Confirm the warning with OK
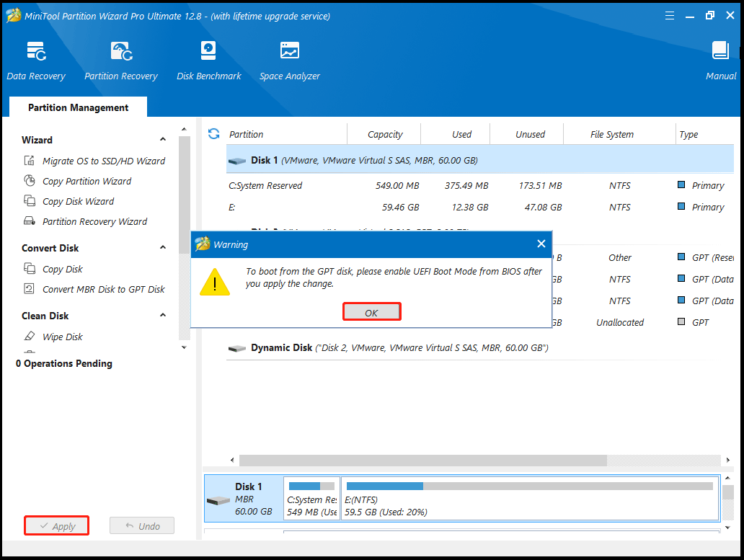744x560 pixels. (x=372, y=313)
